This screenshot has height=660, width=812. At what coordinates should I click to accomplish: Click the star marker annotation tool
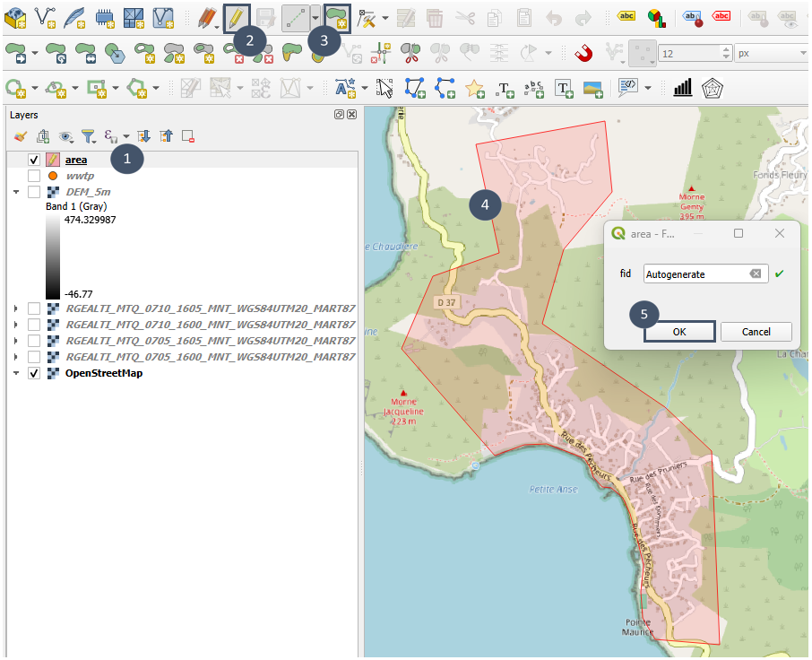pos(474,88)
